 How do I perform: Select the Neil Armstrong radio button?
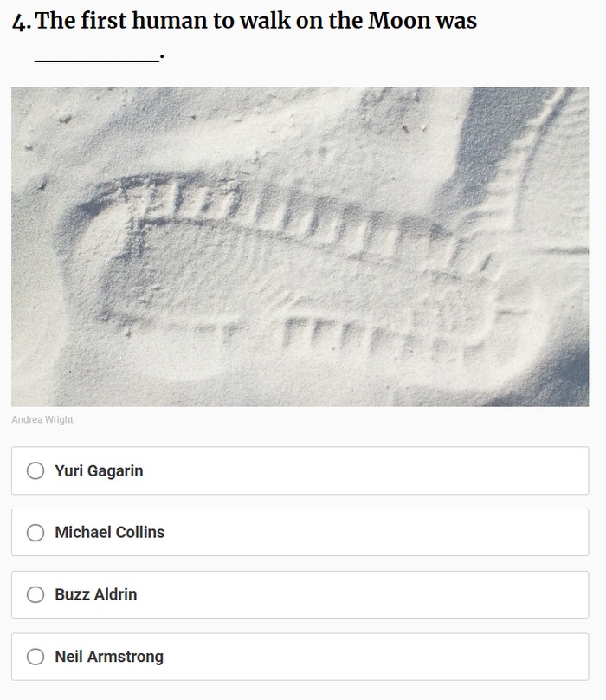tap(35, 657)
